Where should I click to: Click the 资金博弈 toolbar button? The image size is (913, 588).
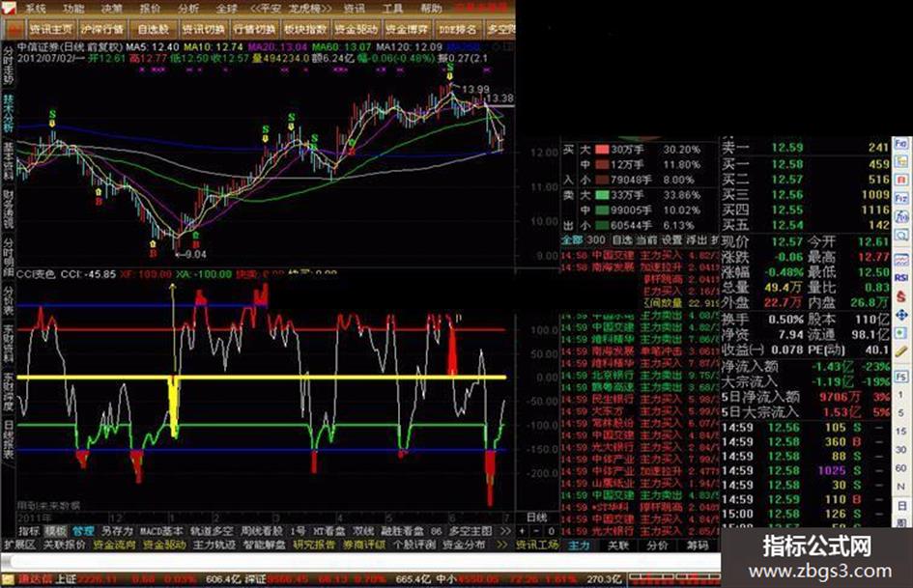[407, 29]
